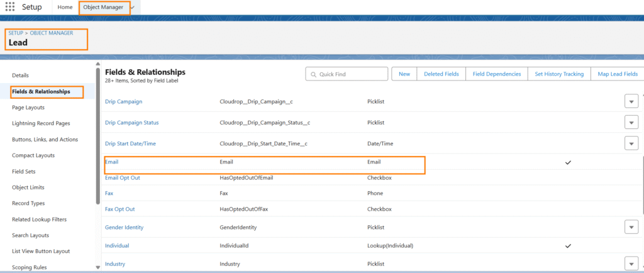Click the sidebar scroll down arrow
Image resolution: width=644 pixels, height=273 pixels.
[97, 267]
